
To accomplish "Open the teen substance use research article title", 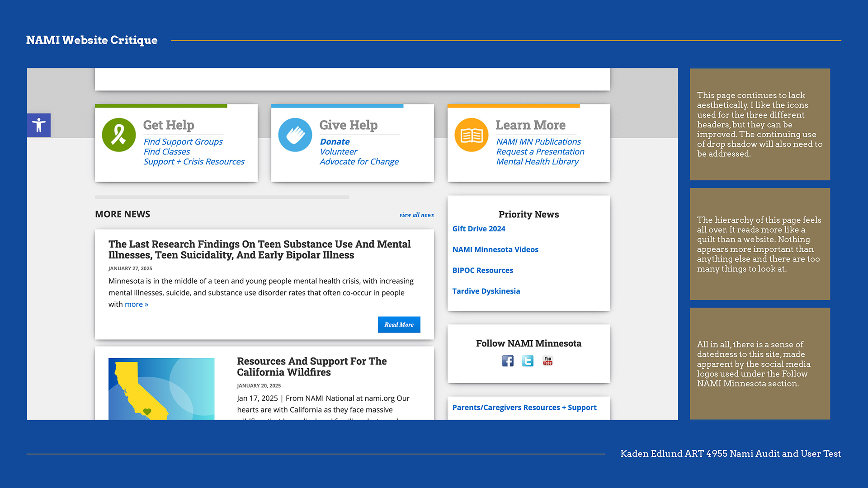I will [259, 249].
